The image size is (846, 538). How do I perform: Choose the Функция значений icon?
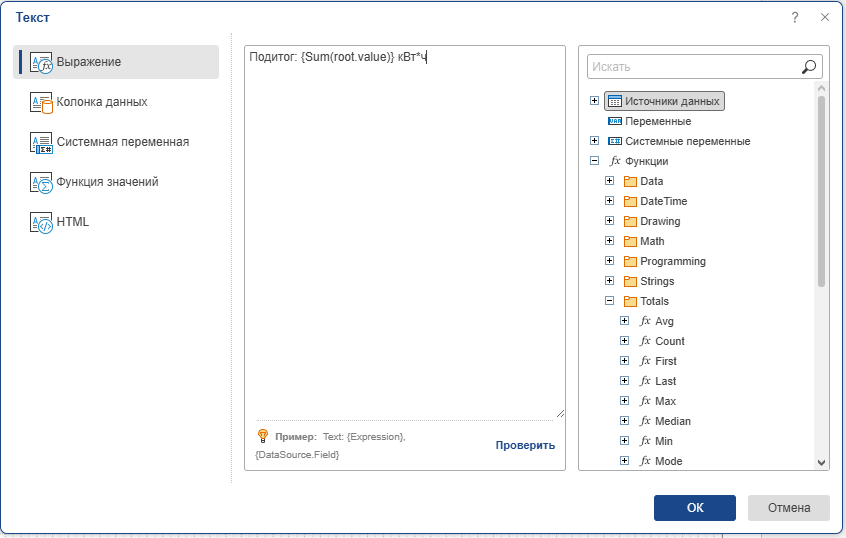pyautogui.click(x=41, y=182)
